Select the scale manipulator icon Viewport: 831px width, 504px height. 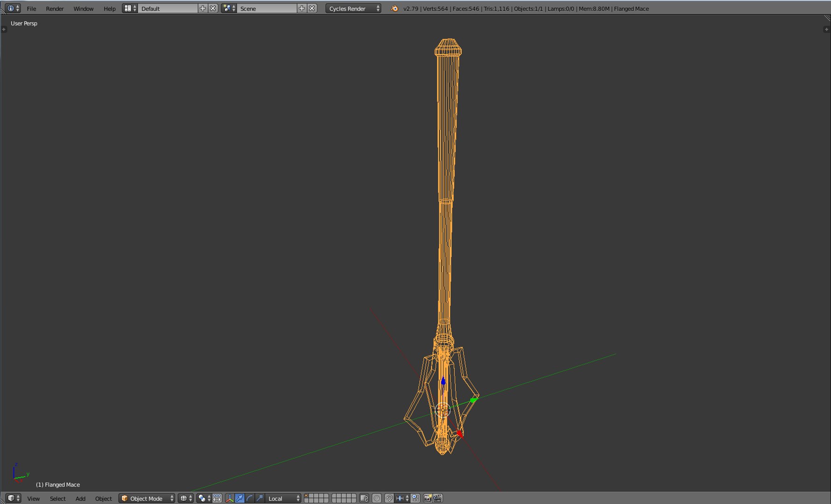point(259,498)
